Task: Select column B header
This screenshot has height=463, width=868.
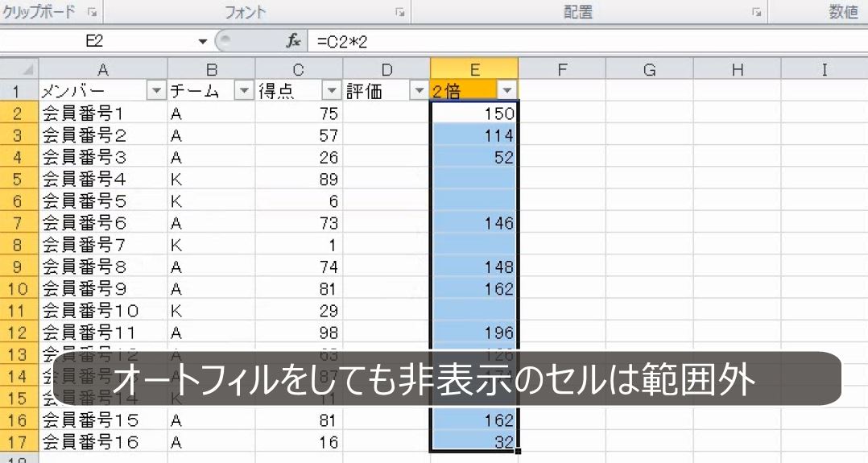Action: pyautogui.click(x=212, y=69)
